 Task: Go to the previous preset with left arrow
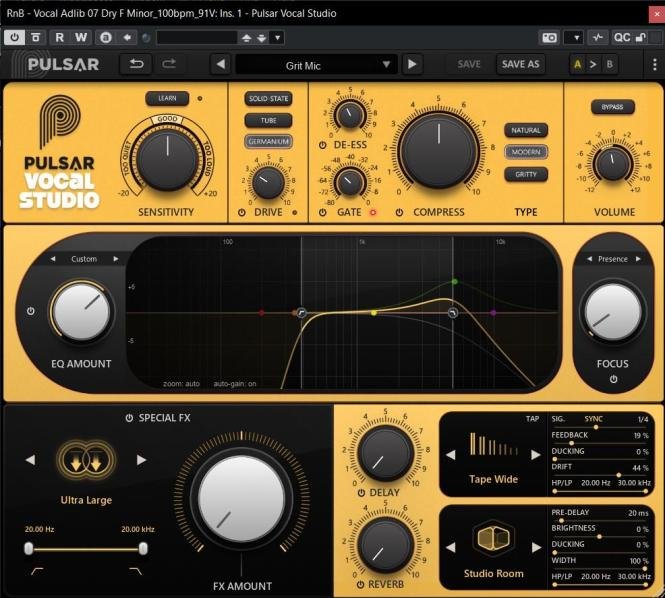point(221,64)
